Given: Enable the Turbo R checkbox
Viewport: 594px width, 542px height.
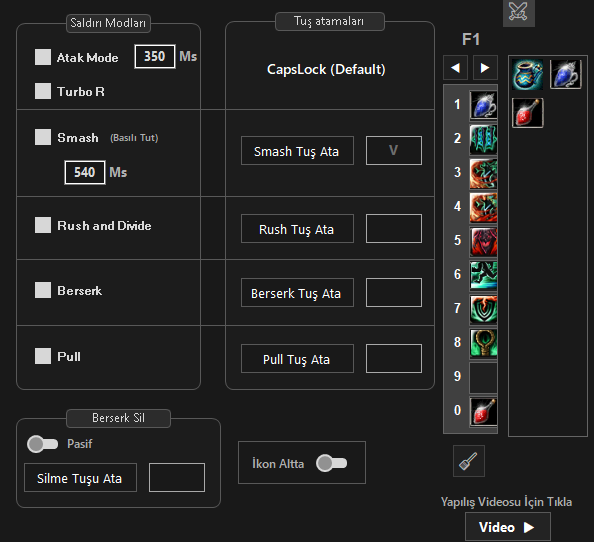Looking at the screenshot, I should point(43,91).
